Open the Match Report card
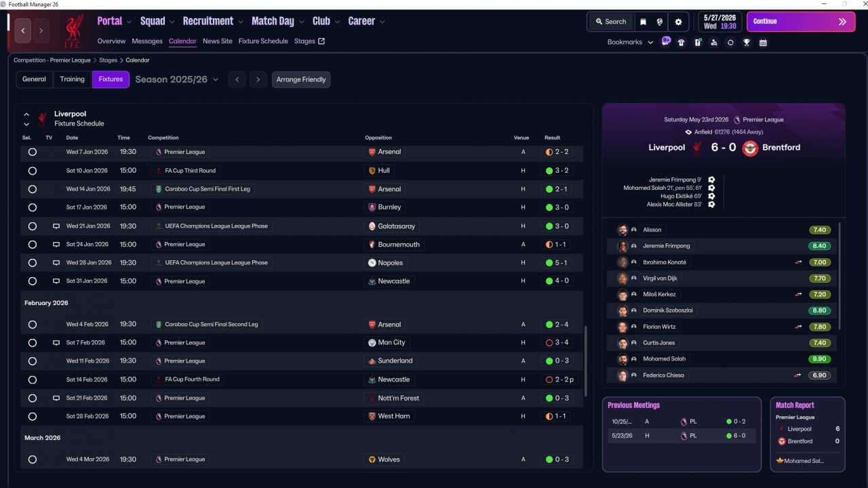This screenshot has height=488, width=868. [x=808, y=434]
